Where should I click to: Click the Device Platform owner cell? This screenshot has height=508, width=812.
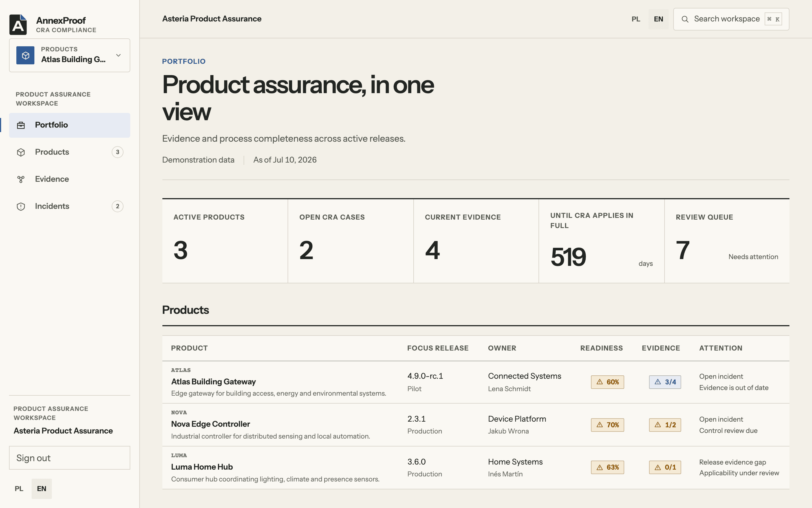517,419
